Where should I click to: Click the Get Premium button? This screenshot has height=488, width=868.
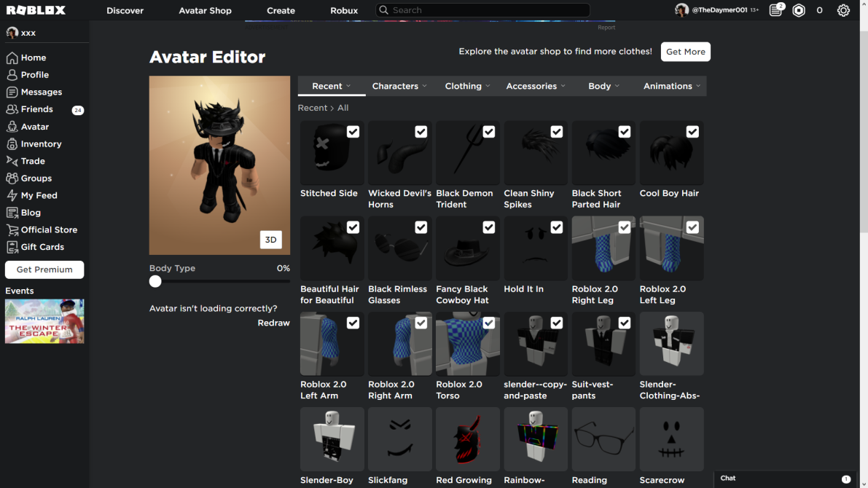click(44, 269)
